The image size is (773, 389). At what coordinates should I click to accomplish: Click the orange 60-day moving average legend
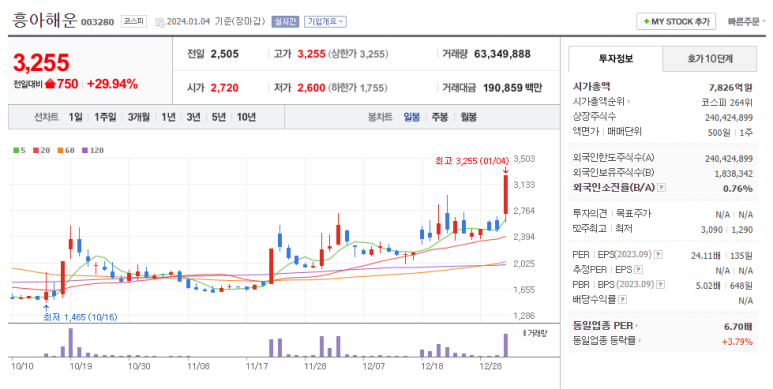[x=66, y=150]
